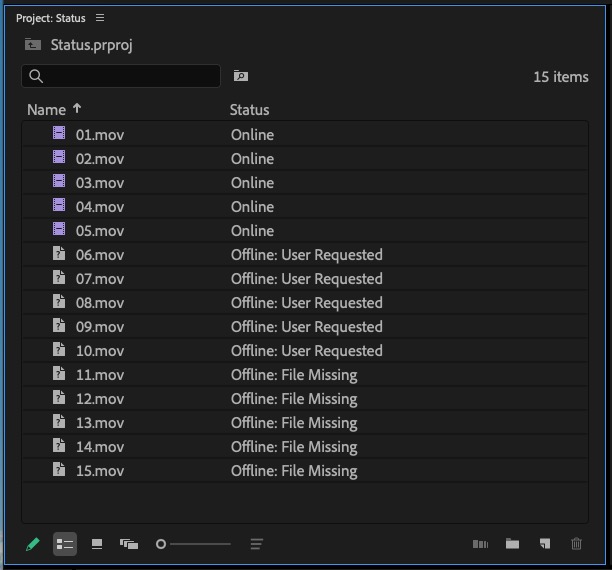Toggle the Name sort direction arrow

[x=77, y=108]
